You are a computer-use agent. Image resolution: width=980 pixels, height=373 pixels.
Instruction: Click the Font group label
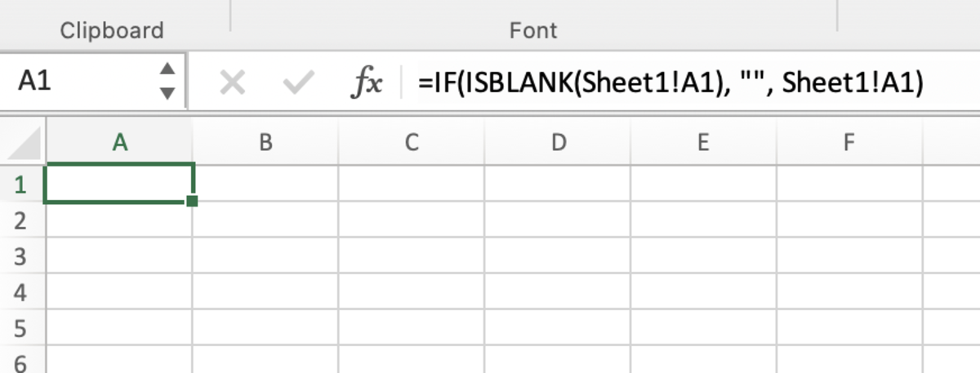533,31
